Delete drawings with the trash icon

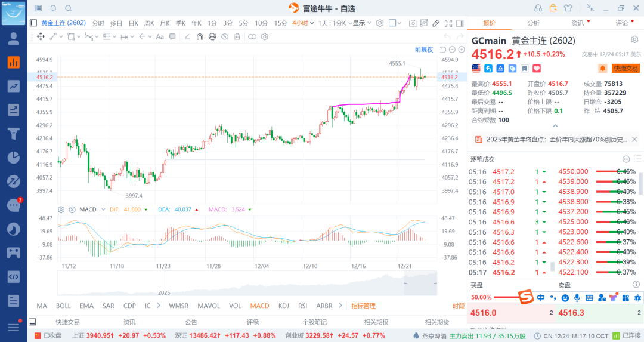point(237,36)
